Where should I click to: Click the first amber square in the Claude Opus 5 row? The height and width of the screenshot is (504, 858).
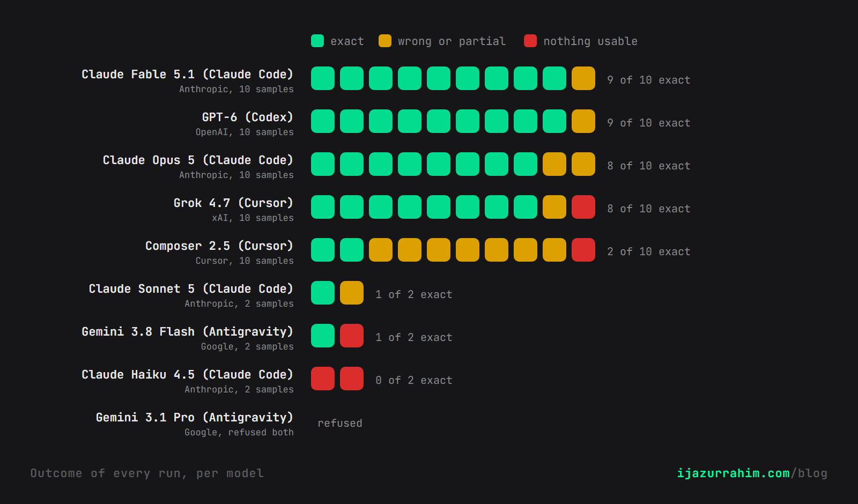coord(554,164)
